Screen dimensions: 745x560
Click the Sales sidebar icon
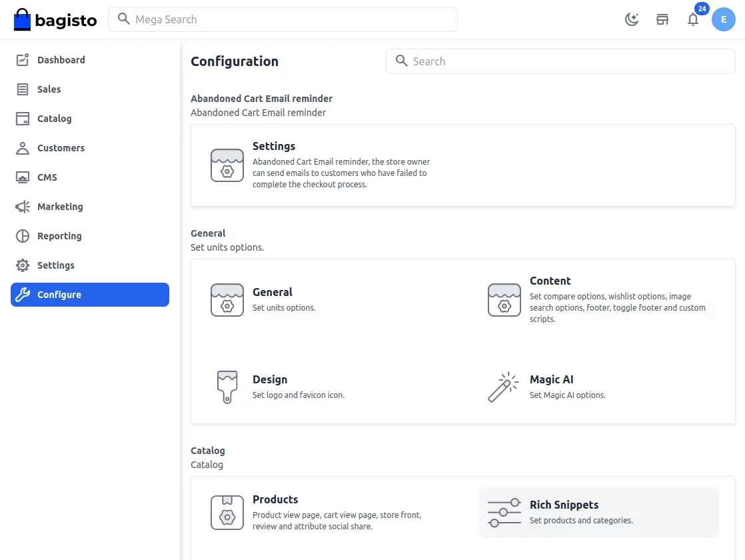point(23,89)
